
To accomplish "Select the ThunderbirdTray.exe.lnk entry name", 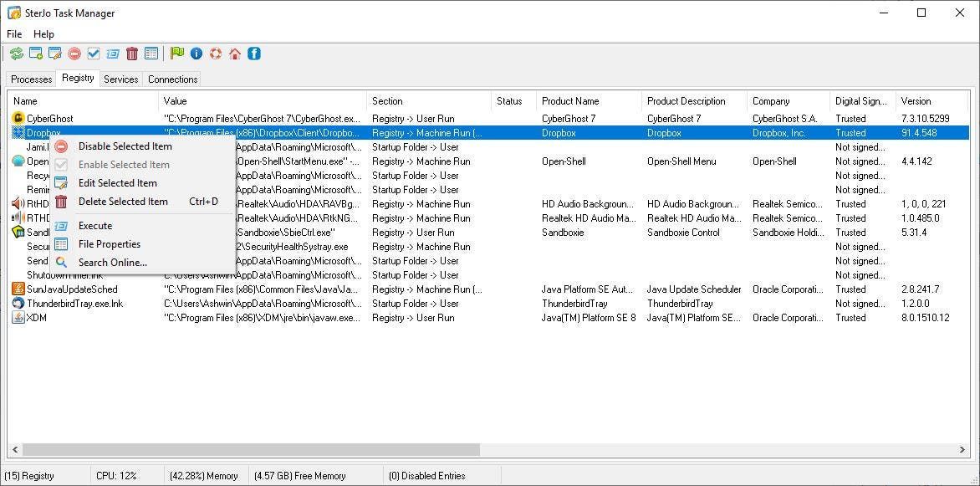I will tap(75, 304).
